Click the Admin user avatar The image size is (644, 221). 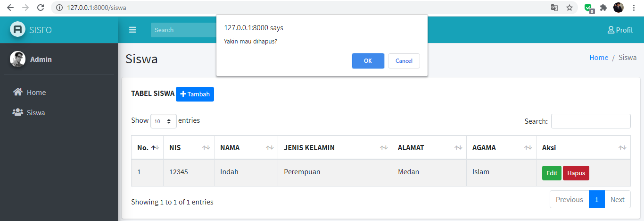(17, 59)
